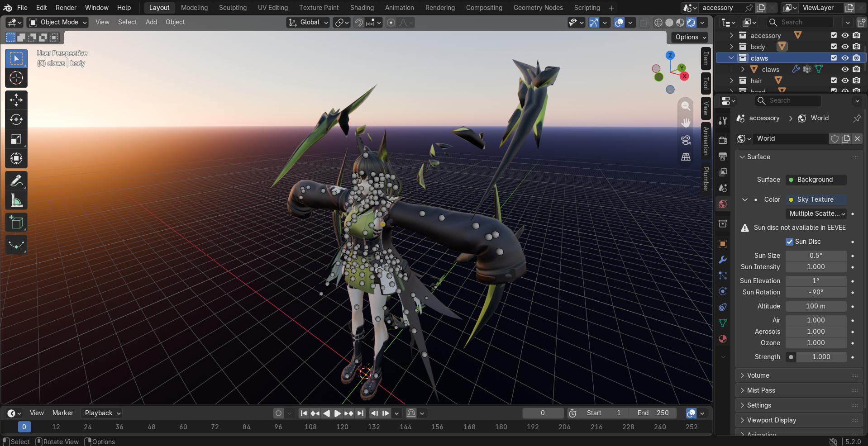The image size is (868, 446).
Task: Open the Material properties tab
Action: point(723,339)
